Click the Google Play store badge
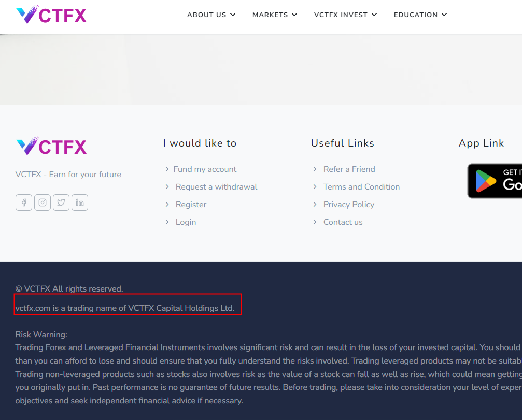The image size is (522, 420). point(495,181)
